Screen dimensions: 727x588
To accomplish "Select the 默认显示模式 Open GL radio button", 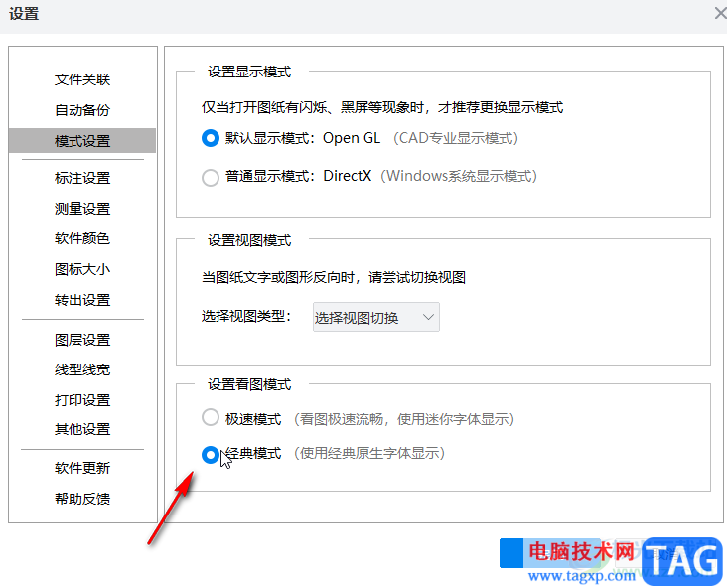I will (210, 138).
